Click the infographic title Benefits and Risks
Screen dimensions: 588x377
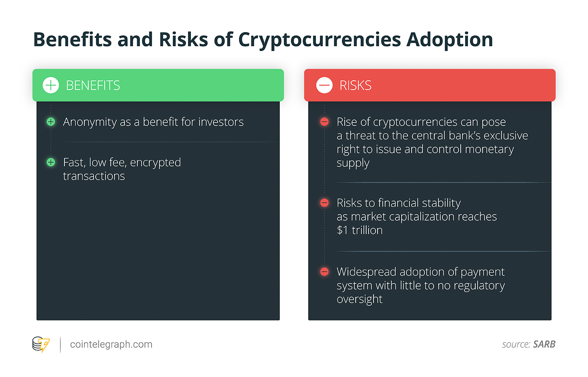pos(263,40)
